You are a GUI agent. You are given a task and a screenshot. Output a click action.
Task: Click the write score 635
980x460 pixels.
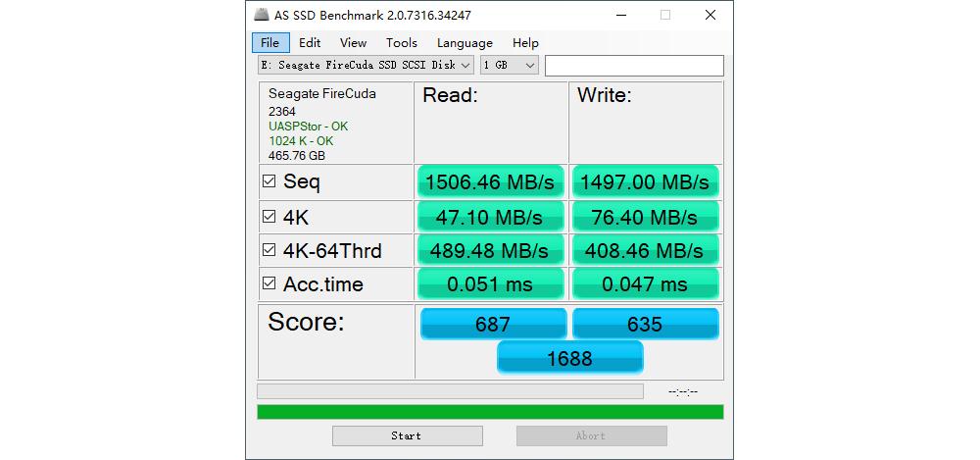pos(646,324)
